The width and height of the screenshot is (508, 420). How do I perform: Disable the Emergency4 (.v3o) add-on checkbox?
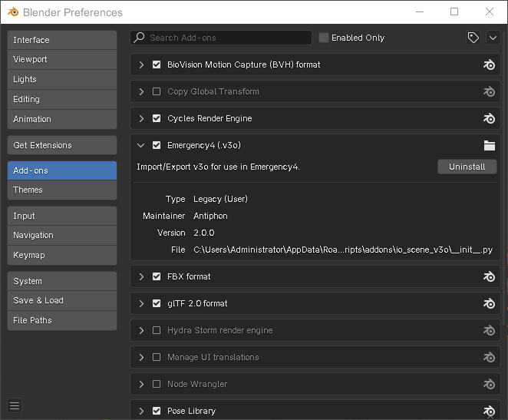pos(157,145)
